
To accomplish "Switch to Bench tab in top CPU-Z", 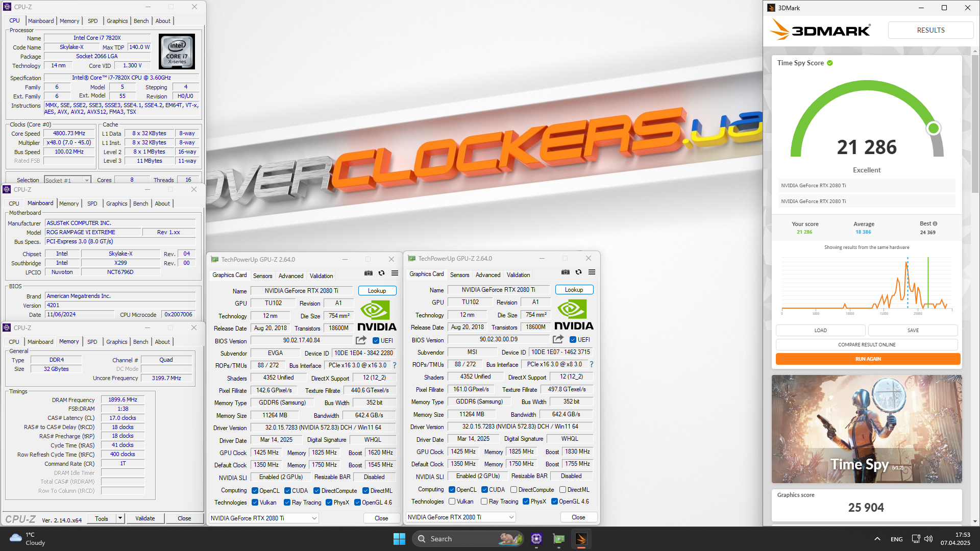I will click(141, 21).
